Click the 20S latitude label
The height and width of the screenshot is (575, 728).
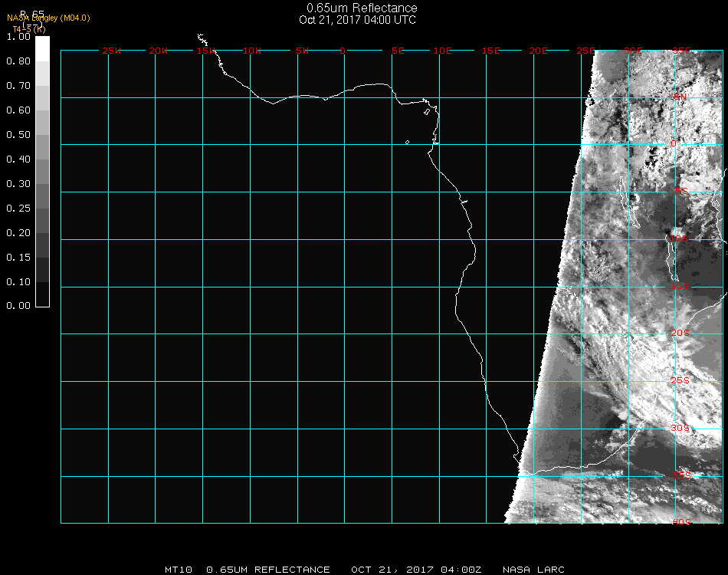pyautogui.click(x=680, y=333)
